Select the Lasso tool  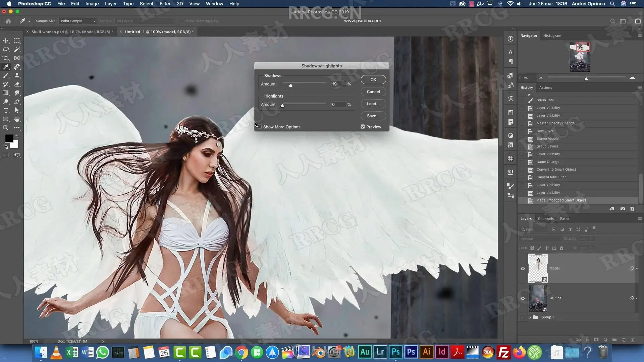6,49
